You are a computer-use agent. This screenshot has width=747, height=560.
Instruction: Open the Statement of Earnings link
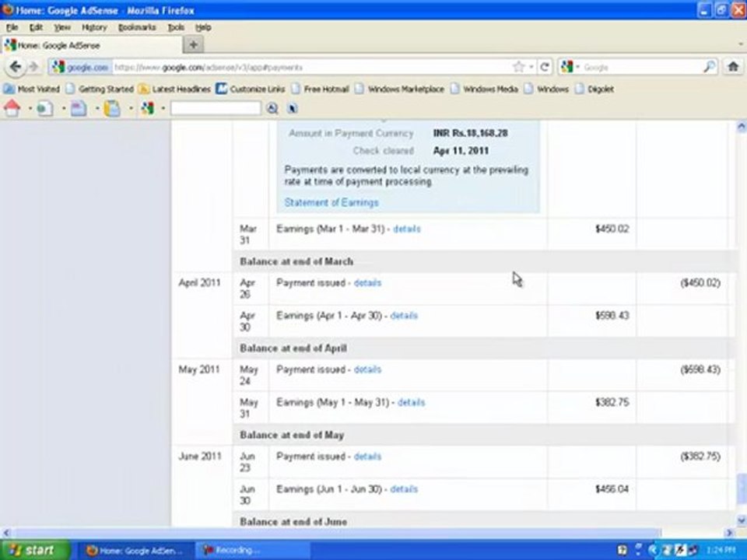[331, 202]
